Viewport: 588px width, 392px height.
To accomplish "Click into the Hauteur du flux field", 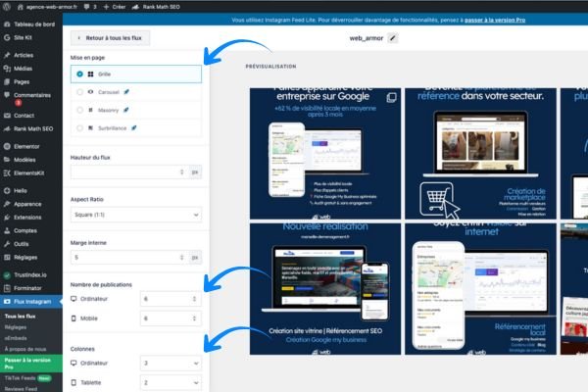I will [x=129, y=171].
